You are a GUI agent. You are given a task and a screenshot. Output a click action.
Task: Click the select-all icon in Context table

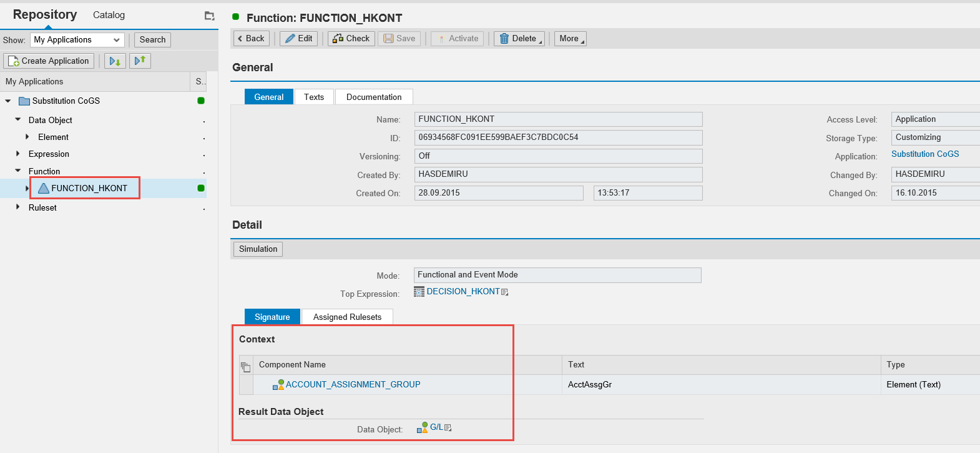[x=246, y=367]
